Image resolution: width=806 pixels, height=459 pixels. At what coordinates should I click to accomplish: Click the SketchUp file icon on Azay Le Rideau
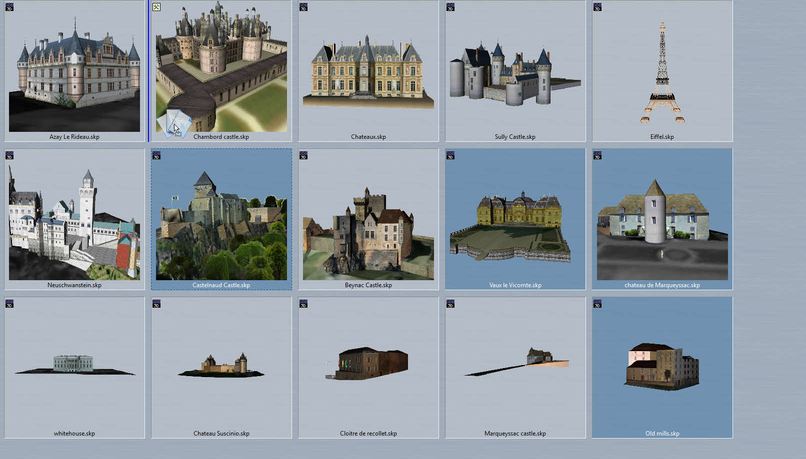(x=10, y=7)
